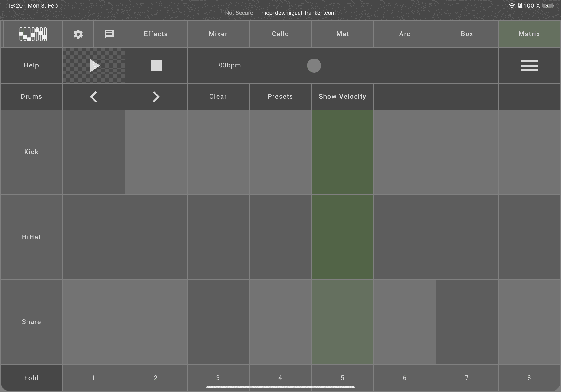Screen dimensions: 561x392
Task: Click the chat/message bubble icon
Action: click(109, 34)
